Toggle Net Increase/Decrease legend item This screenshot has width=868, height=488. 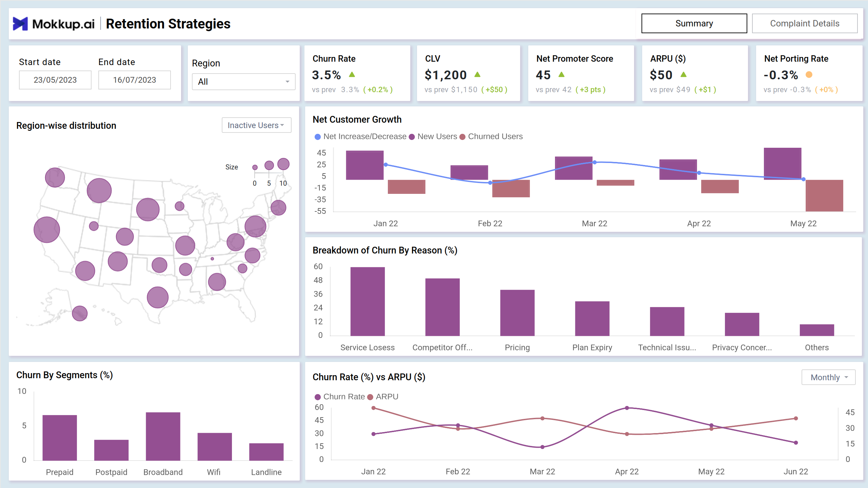[361, 137]
